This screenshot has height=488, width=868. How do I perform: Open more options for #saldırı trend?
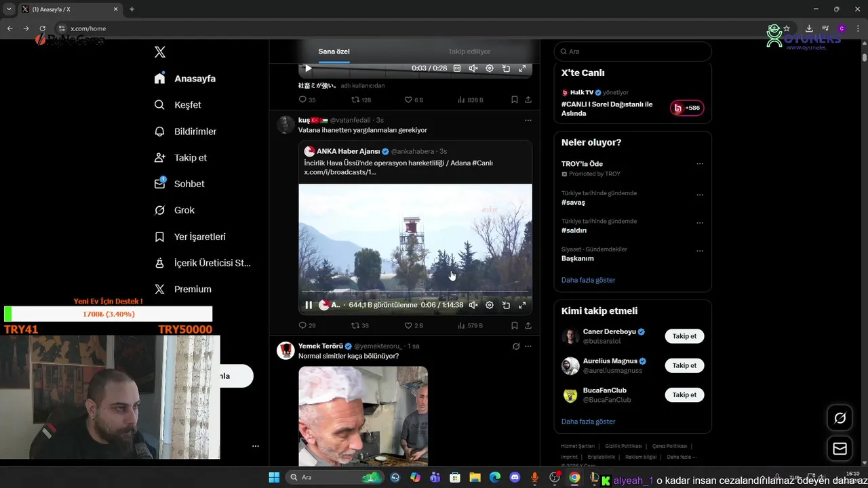[x=700, y=223]
